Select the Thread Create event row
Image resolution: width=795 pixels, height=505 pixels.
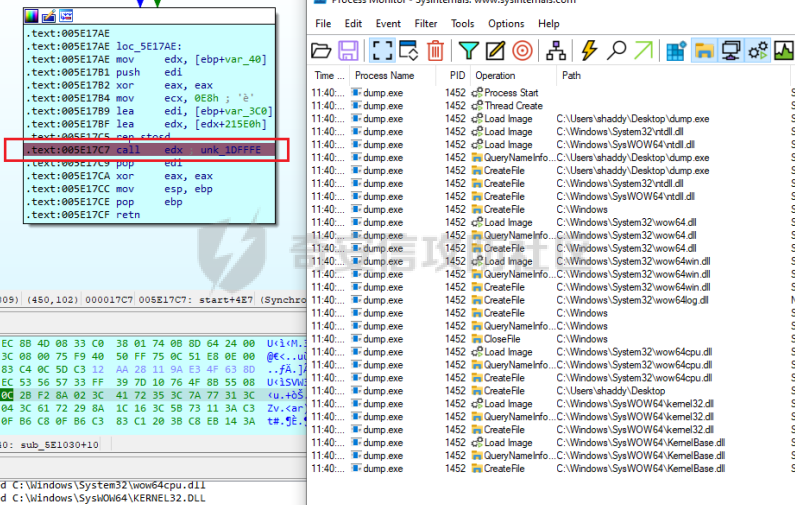point(550,106)
